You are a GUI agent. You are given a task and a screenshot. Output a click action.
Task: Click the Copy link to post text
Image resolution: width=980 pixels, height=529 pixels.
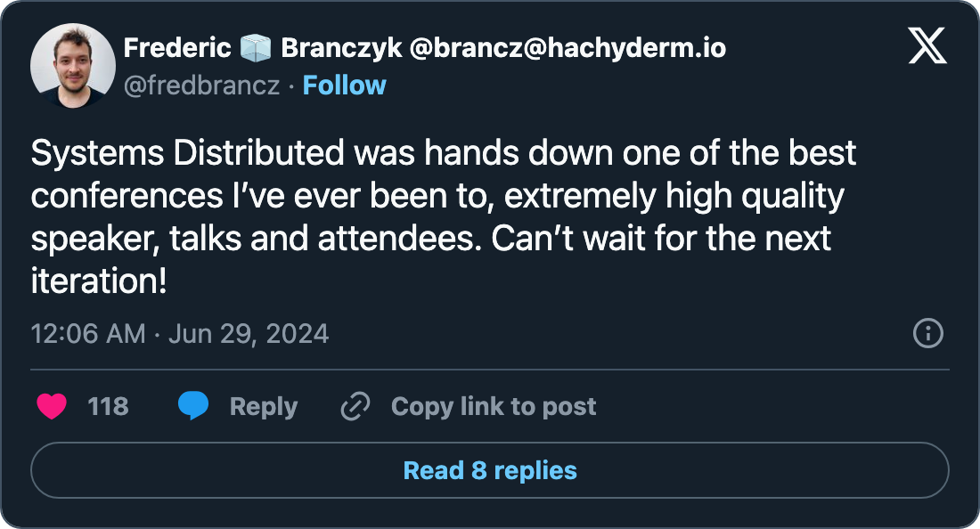[493, 407]
